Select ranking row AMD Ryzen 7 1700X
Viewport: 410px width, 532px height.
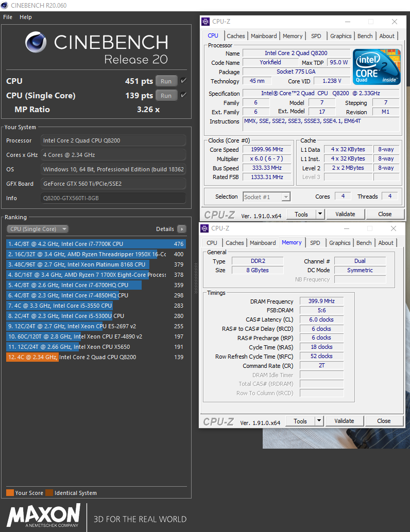[96, 275]
